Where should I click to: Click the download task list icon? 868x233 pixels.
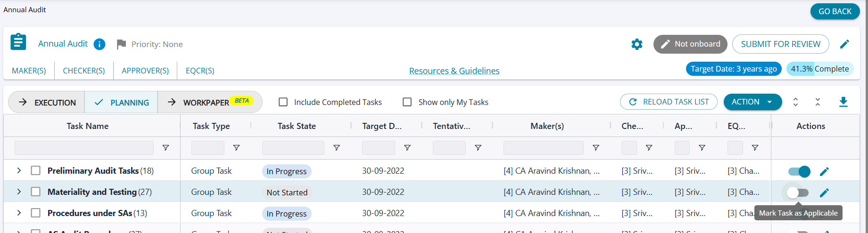click(843, 102)
